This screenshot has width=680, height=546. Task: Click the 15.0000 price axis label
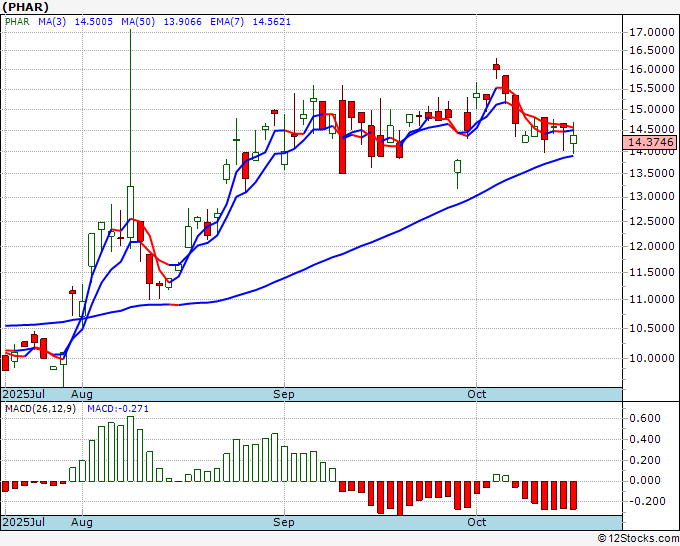tap(651, 109)
